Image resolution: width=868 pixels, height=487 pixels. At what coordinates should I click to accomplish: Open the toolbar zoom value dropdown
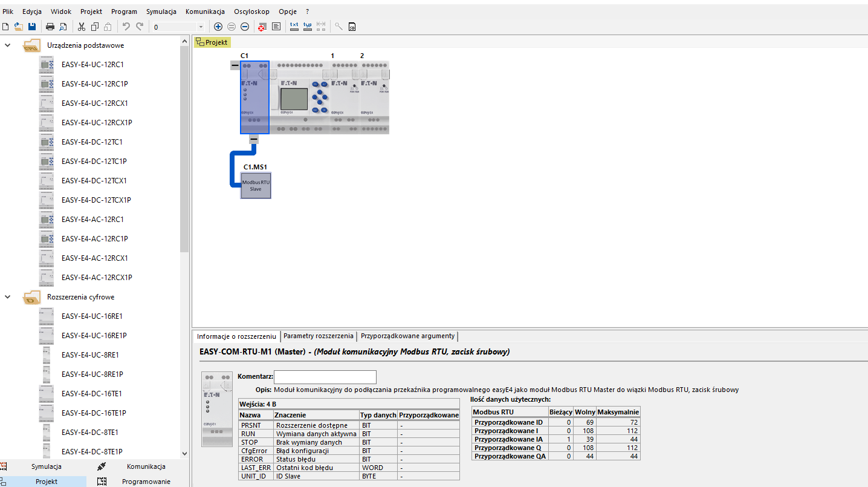201,27
